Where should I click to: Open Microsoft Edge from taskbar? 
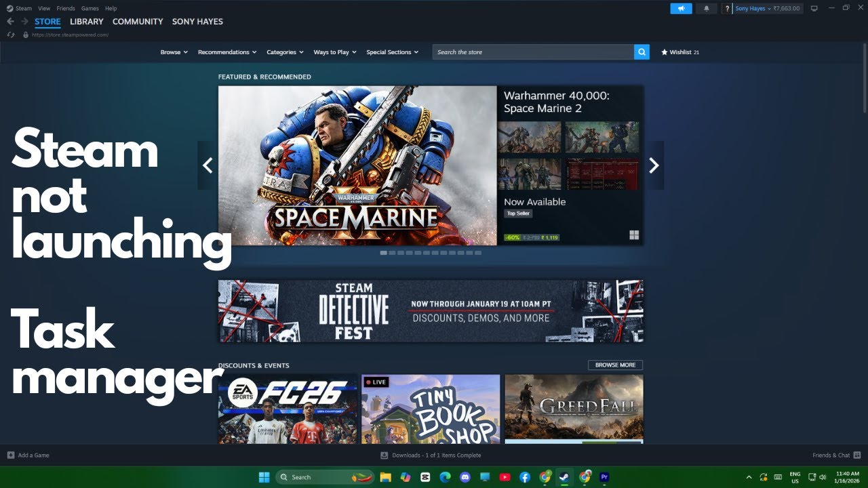[445, 477]
